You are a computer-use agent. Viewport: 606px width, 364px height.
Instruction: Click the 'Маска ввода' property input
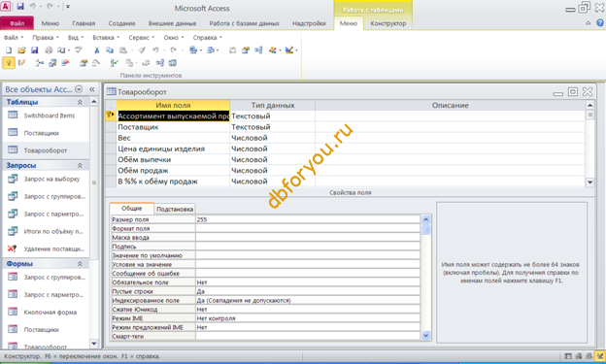[308, 237]
